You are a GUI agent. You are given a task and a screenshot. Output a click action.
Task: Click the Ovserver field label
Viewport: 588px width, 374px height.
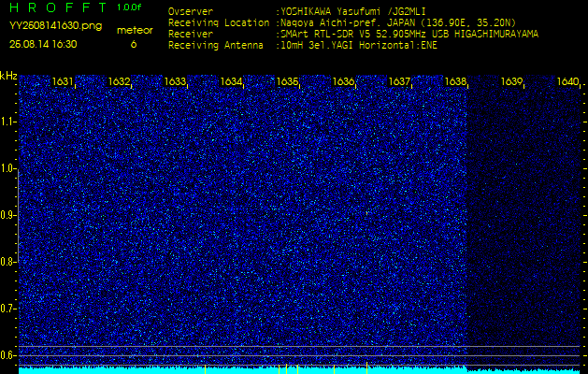[191, 11]
